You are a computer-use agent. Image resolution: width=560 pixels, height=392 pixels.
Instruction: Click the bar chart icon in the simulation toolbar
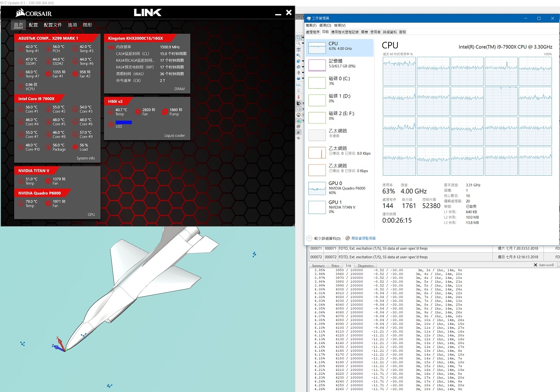tap(298, 84)
